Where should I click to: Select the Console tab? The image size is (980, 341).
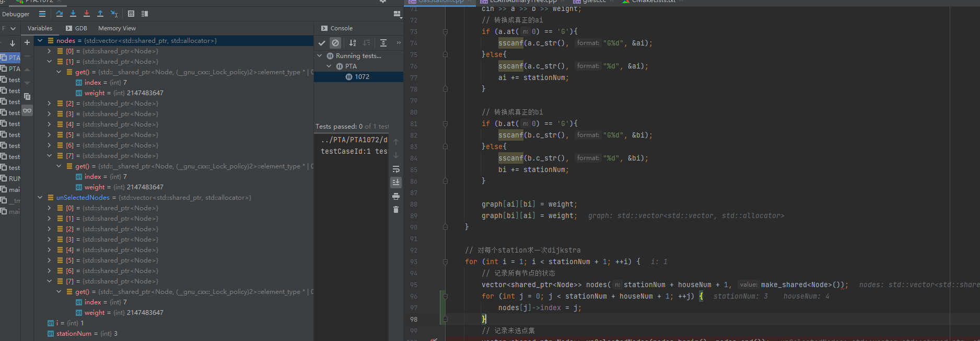[x=337, y=28]
